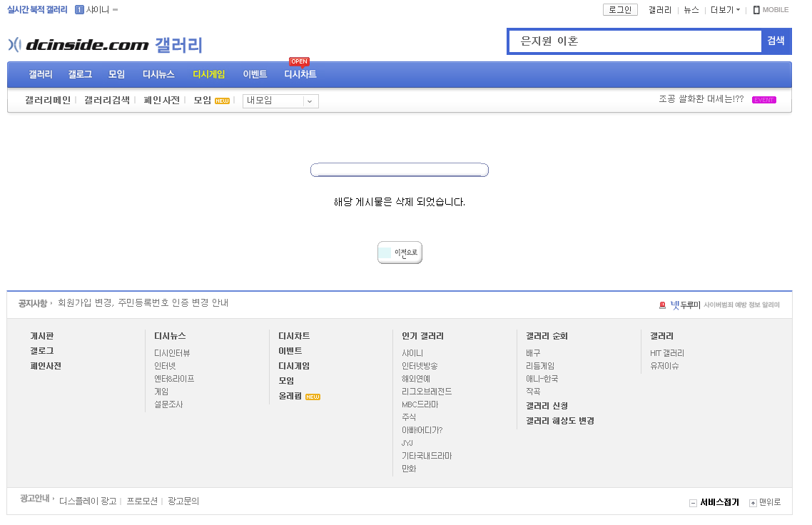Select 디시뉴스 in the navigation bar
The image size is (812, 525).
[x=158, y=74]
